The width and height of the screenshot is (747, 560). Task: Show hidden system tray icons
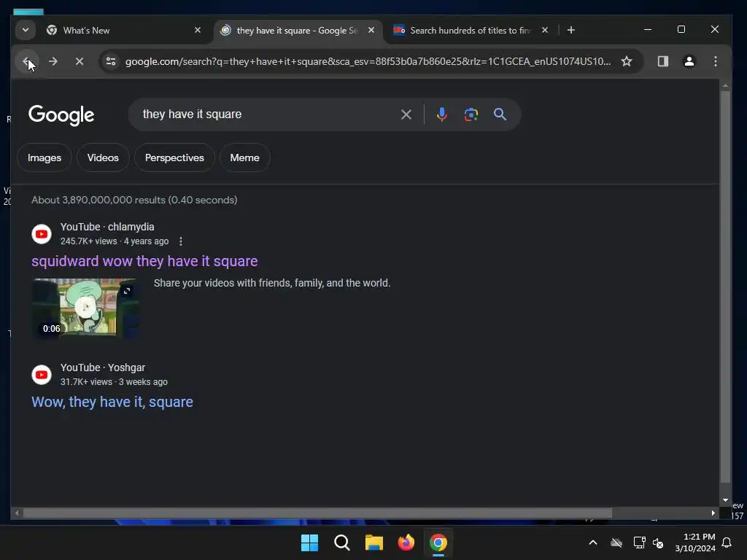click(x=593, y=542)
